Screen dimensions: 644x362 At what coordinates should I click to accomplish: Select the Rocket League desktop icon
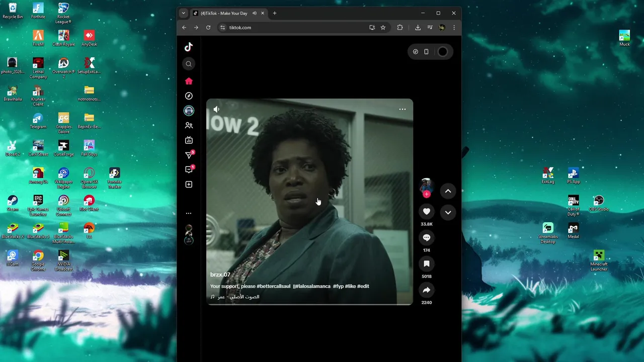[63, 13]
